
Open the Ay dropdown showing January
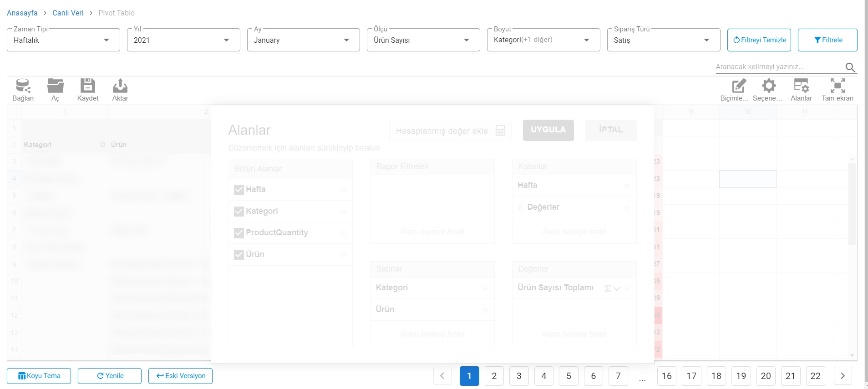(x=304, y=40)
